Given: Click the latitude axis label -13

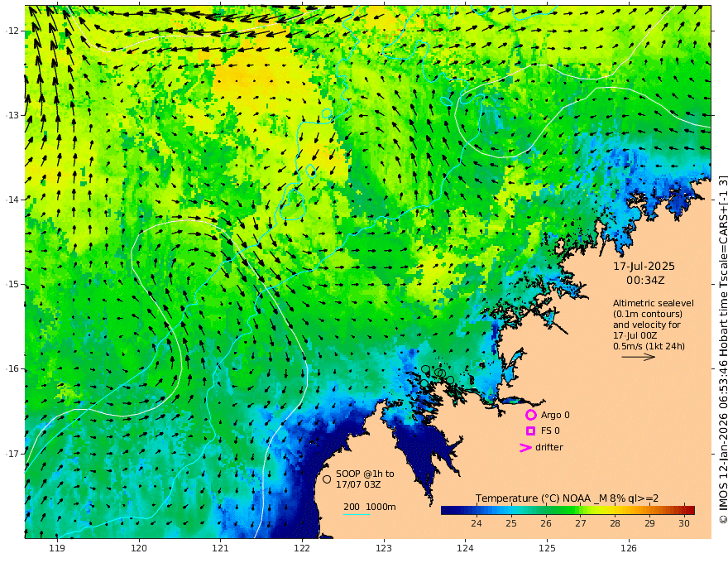Looking at the screenshot, I should (x=13, y=115).
